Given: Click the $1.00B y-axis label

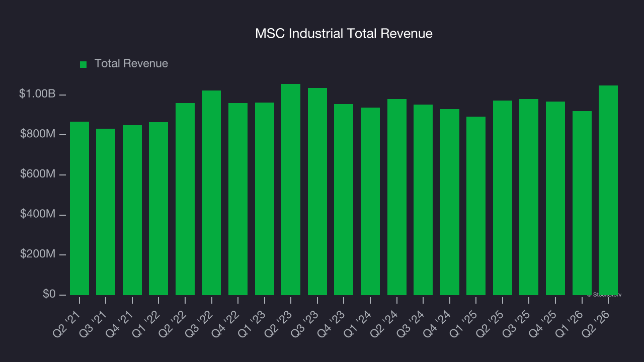Looking at the screenshot, I should 37,94.
